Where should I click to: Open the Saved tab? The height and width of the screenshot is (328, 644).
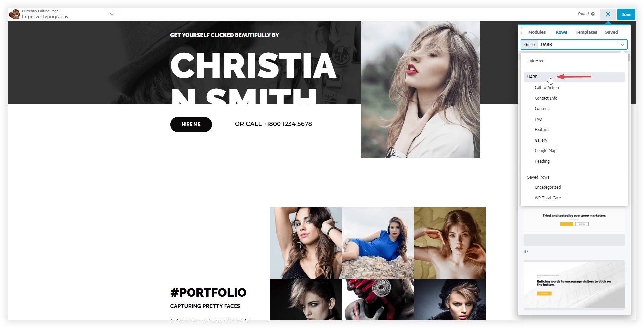tap(611, 32)
